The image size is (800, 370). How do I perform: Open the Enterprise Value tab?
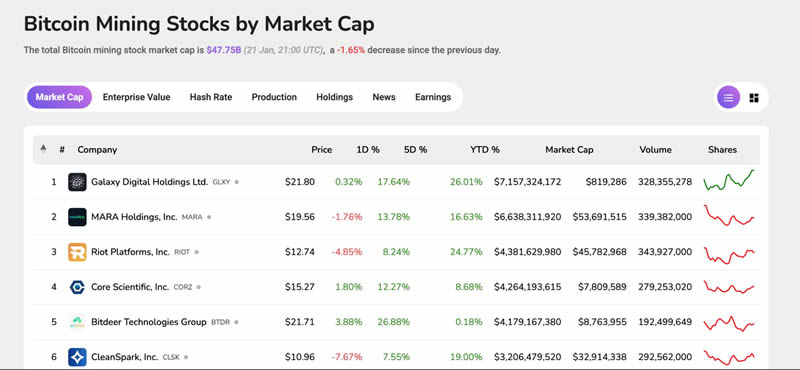pyautogui.click(x=136, y=97)
